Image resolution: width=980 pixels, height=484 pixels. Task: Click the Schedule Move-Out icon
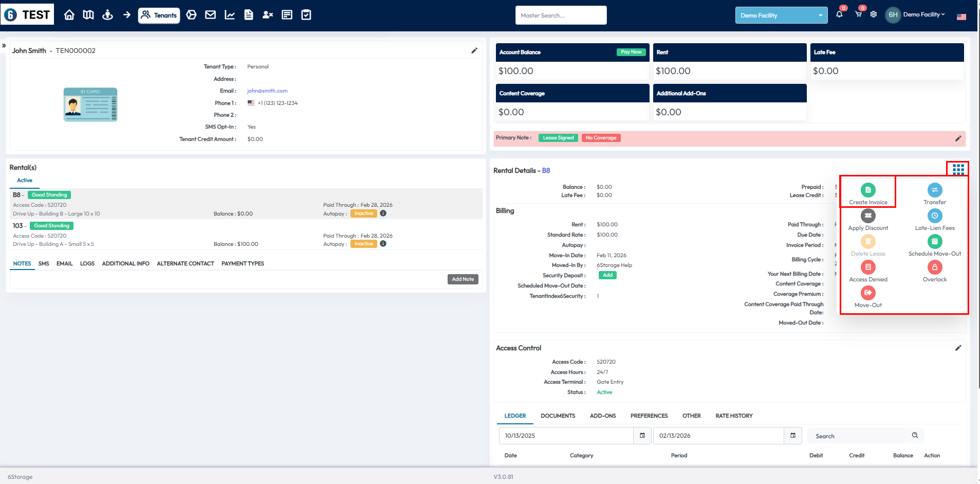(934, 242)
